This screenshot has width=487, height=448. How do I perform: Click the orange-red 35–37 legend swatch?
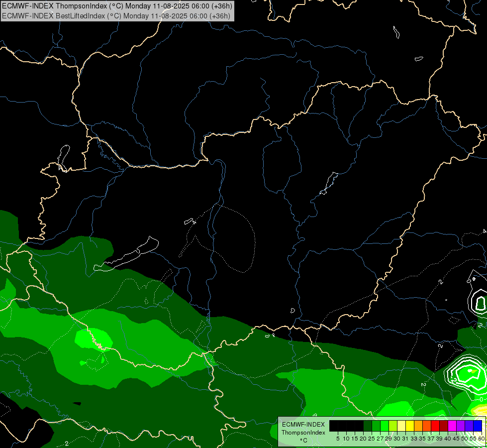click(x=427, y=426)
